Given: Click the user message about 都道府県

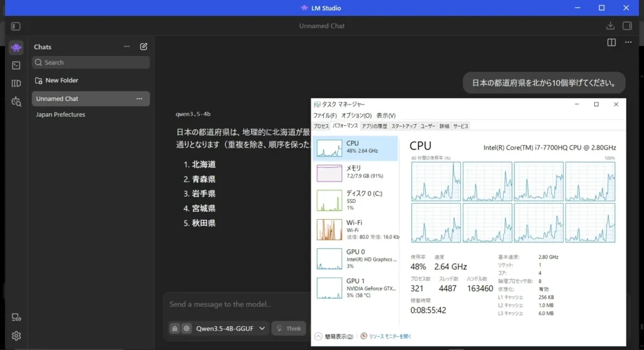Looking at the screenshot, I should pyautogui.click(x=544, y=83).
